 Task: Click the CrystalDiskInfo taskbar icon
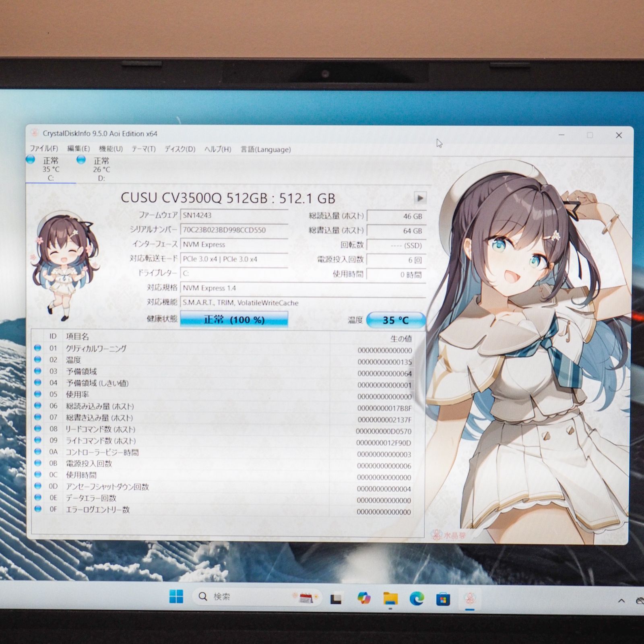[470, 599]
